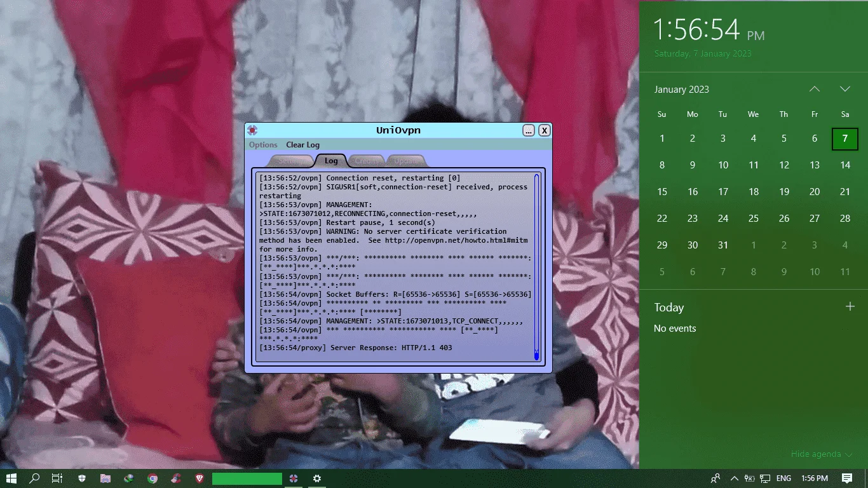This screenshot has height=488, width=868.
Task: Open the People icon in system tray
Action: point(716,478)
